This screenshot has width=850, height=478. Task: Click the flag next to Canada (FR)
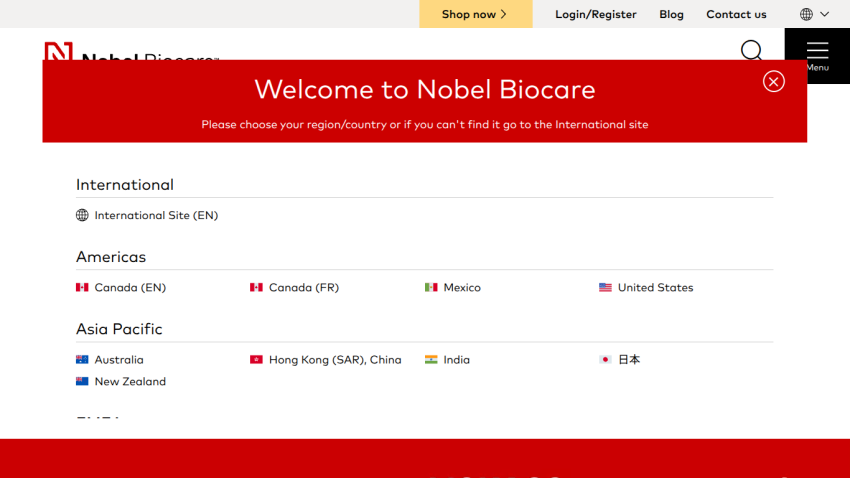[x=256, y=287]
